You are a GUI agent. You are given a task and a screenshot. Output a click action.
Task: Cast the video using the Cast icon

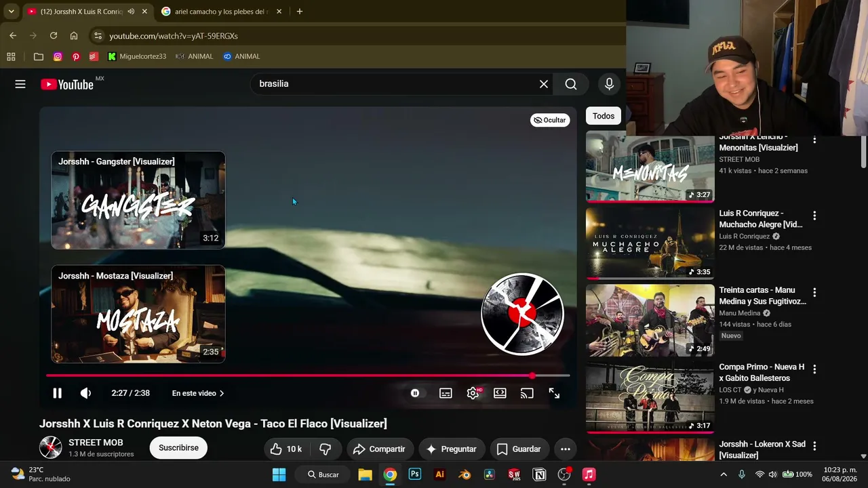pos(527,393)
